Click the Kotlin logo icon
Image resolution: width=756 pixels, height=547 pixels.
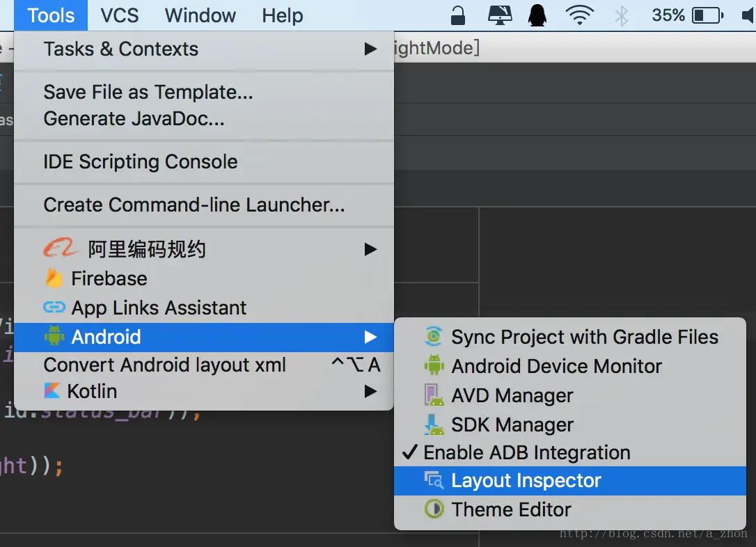tap(52, 391)
